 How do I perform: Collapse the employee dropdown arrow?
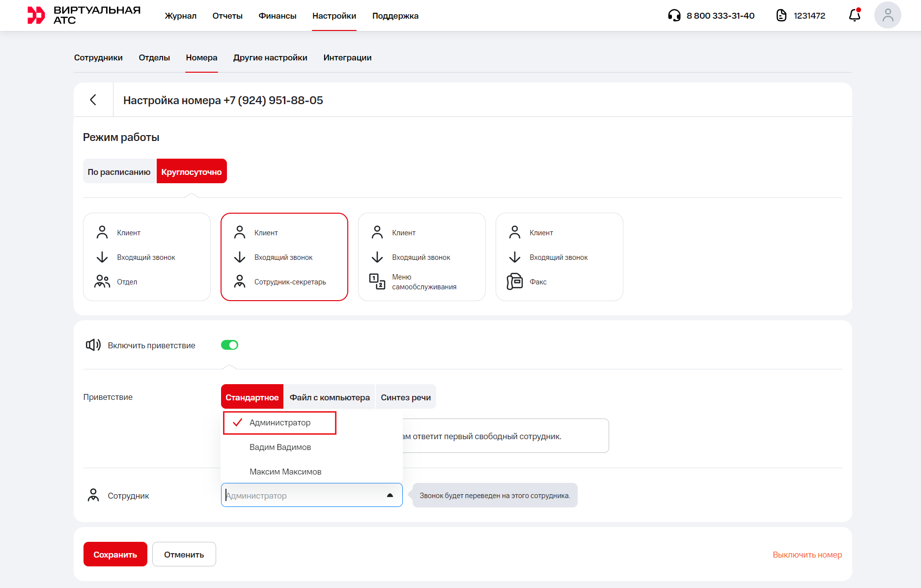click(390, 495)
